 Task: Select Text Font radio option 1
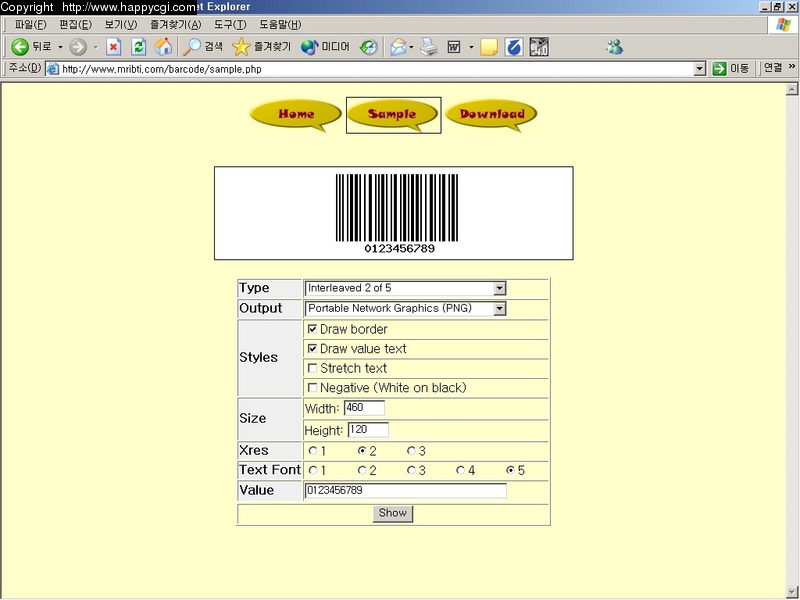pos(313,470)
